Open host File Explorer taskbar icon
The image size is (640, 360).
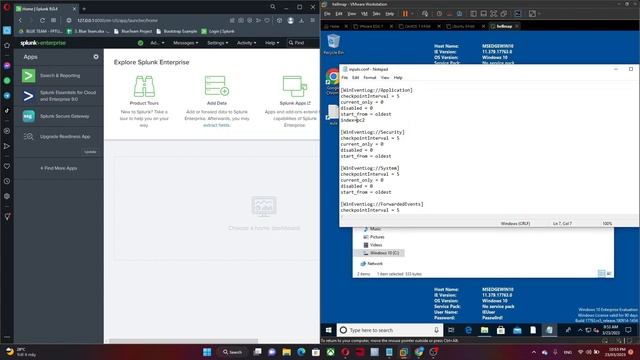point(287,352)
